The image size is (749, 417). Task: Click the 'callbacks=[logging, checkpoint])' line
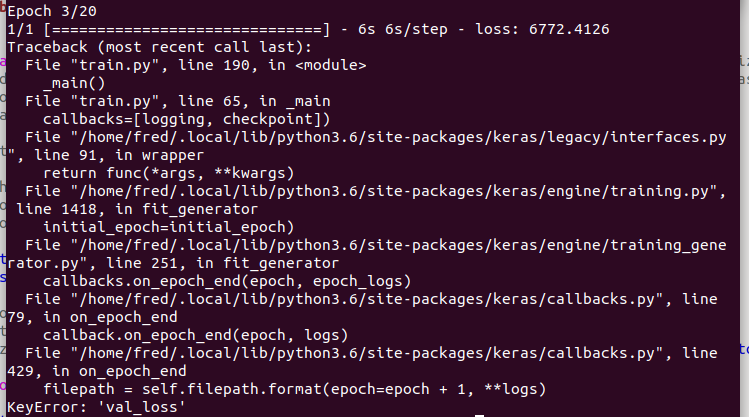(187, 119)
